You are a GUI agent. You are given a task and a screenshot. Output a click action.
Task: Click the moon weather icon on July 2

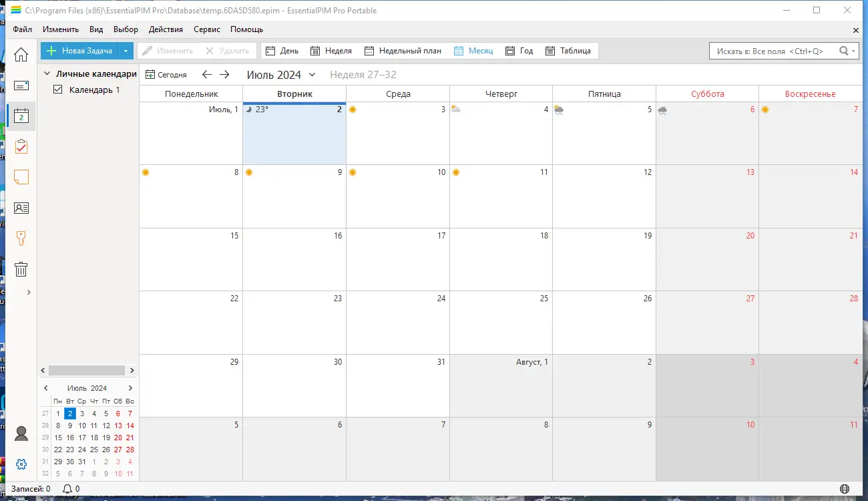click(249, 110)
